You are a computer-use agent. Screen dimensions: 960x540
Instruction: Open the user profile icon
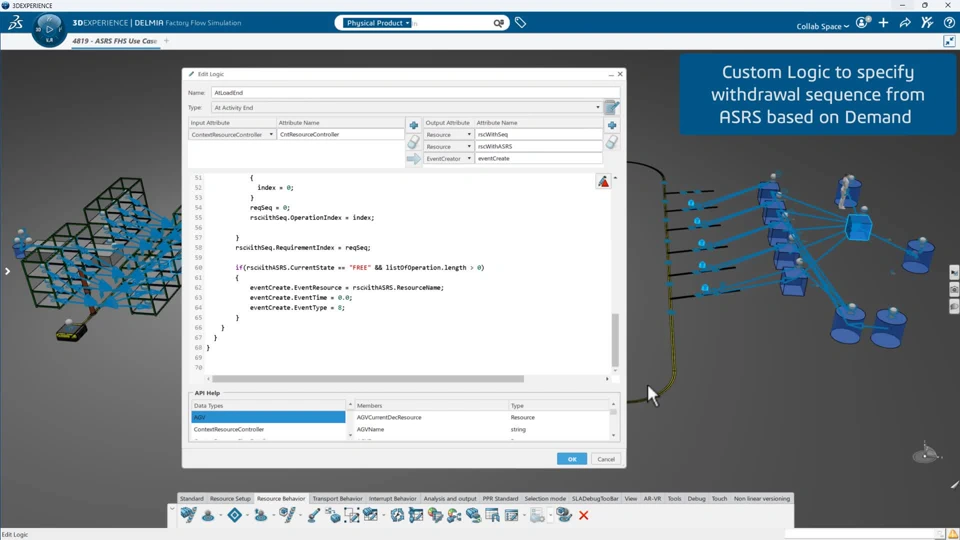pyautogui.click(x=863, y=23)
